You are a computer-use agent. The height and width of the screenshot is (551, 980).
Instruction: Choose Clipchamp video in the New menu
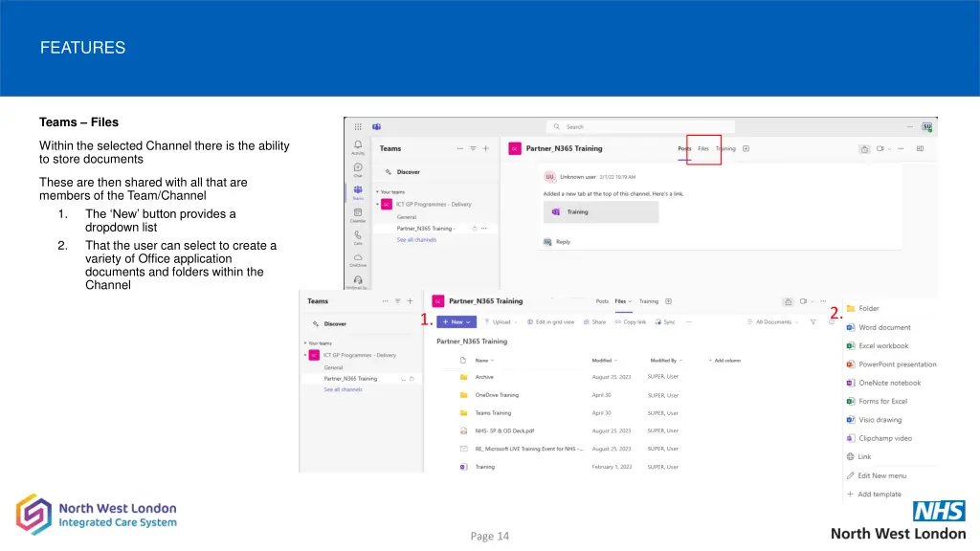click(885, 438)
